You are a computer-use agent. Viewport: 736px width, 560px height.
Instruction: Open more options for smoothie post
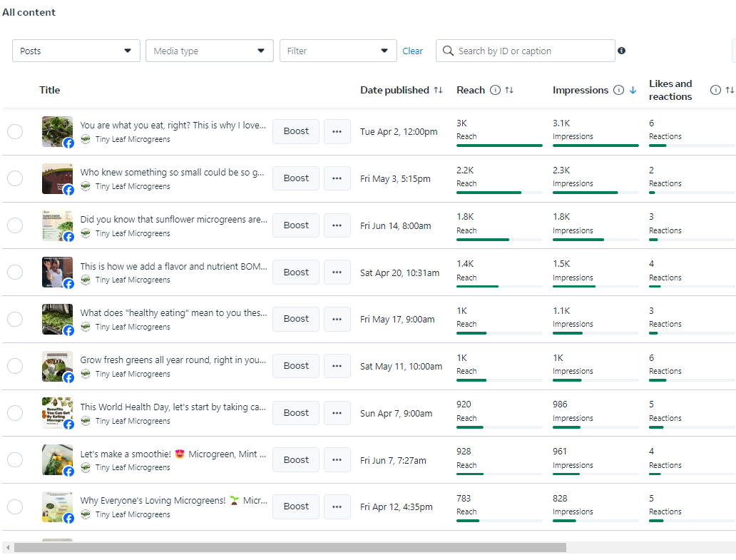pos(337,460)
